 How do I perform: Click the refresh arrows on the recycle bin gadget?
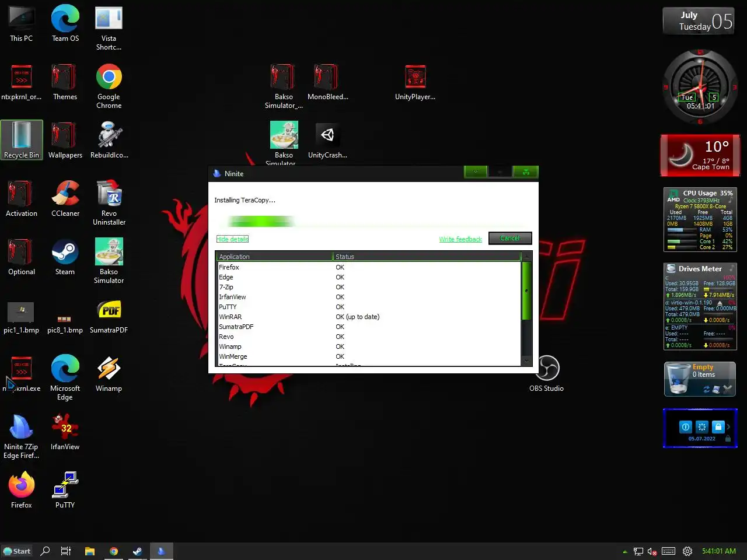(707, 389)
